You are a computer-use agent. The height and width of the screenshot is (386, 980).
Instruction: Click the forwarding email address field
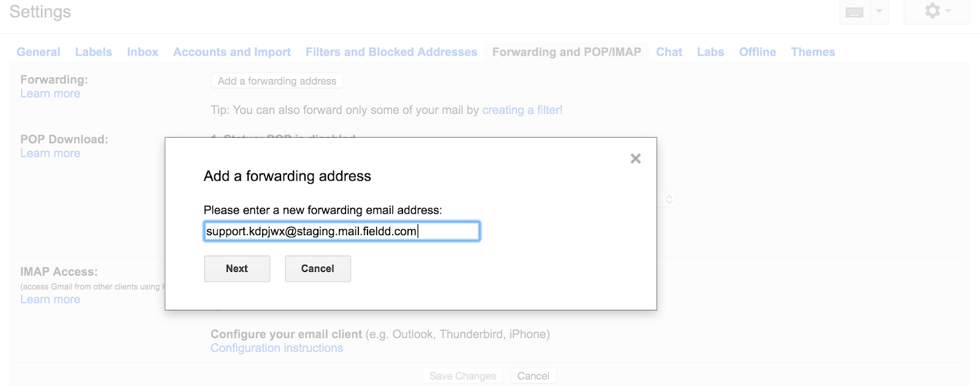(x=341, y=231)
